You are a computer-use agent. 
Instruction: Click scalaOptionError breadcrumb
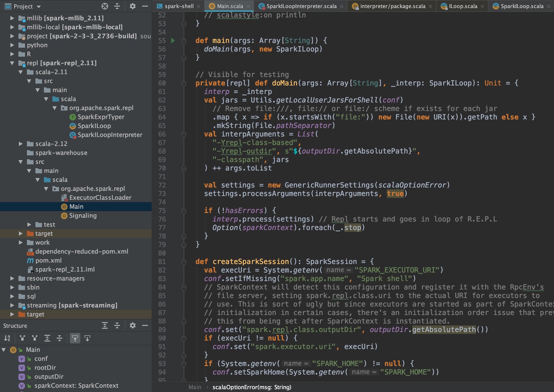(252, 387)
